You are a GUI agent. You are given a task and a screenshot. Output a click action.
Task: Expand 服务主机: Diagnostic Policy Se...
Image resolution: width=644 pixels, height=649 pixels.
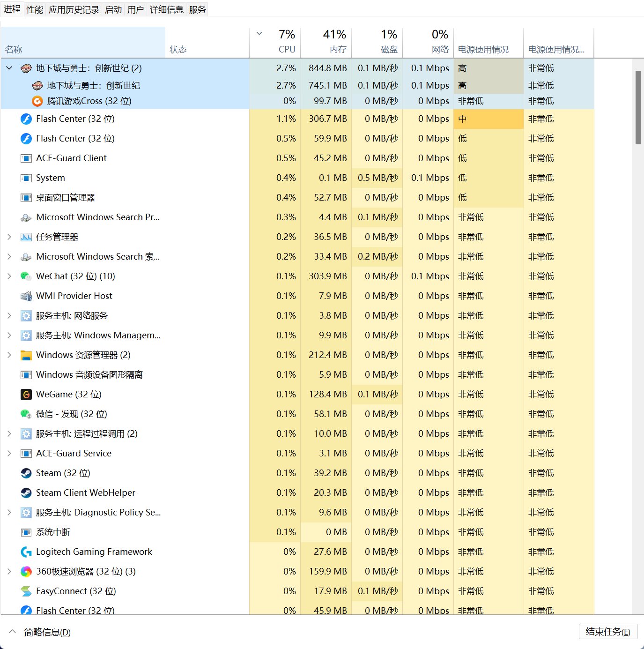tap(9, 513)
